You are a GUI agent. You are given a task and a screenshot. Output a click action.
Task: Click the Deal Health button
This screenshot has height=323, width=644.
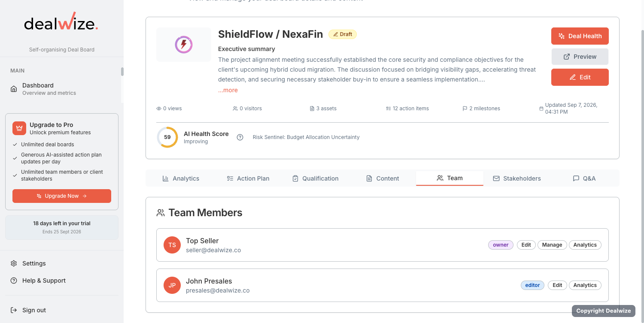point(580,36)
